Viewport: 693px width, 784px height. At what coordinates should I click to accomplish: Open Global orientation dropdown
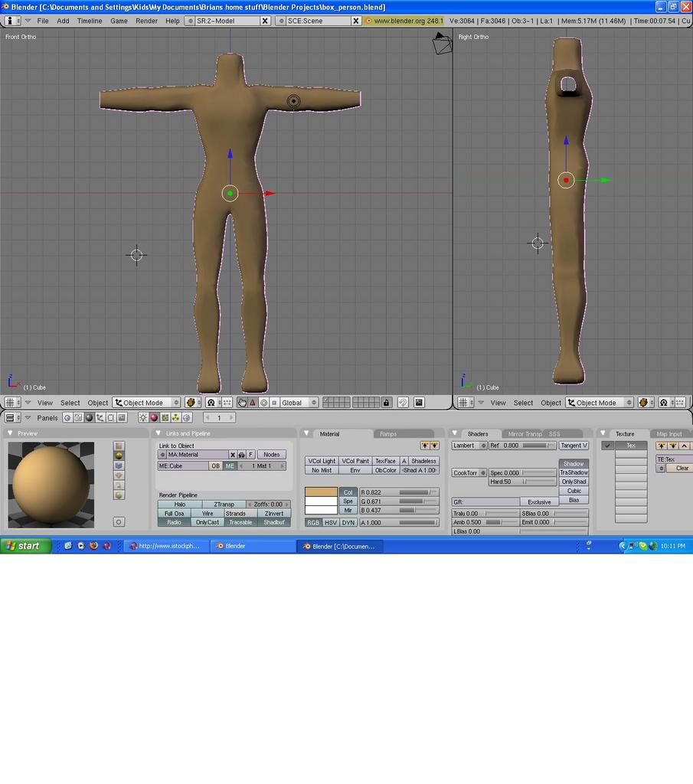[x=299, y=403]
